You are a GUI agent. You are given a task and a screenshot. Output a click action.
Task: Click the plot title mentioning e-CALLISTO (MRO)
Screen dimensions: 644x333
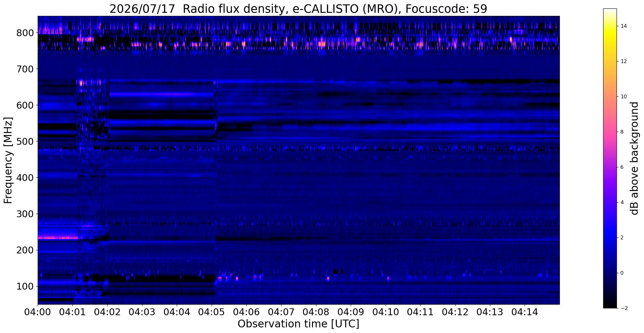click(298, 9)
